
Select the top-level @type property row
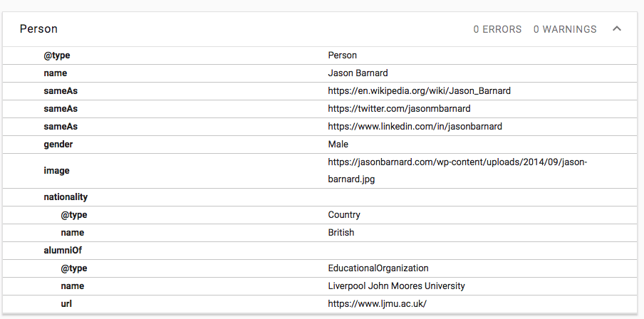(57, 56)
